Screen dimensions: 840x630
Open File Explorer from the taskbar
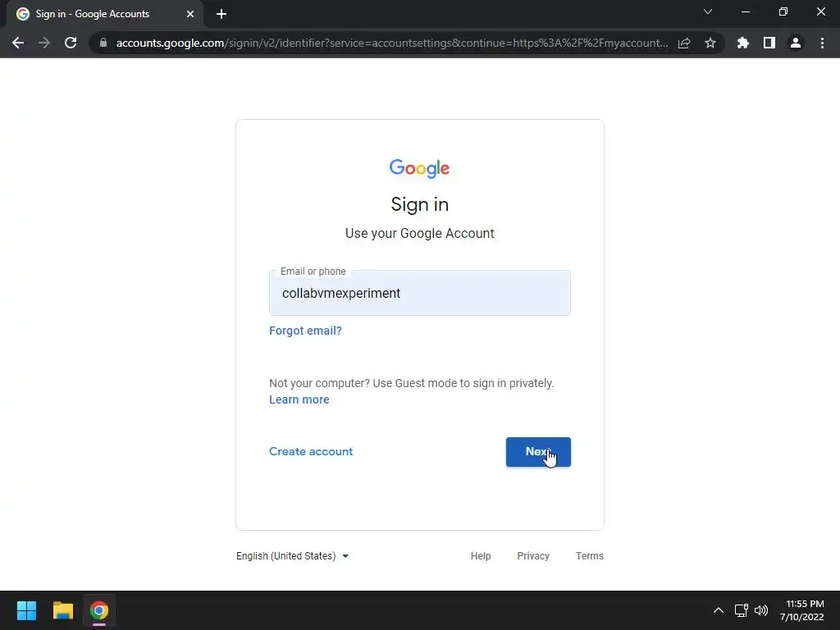[x=62, y=610]
